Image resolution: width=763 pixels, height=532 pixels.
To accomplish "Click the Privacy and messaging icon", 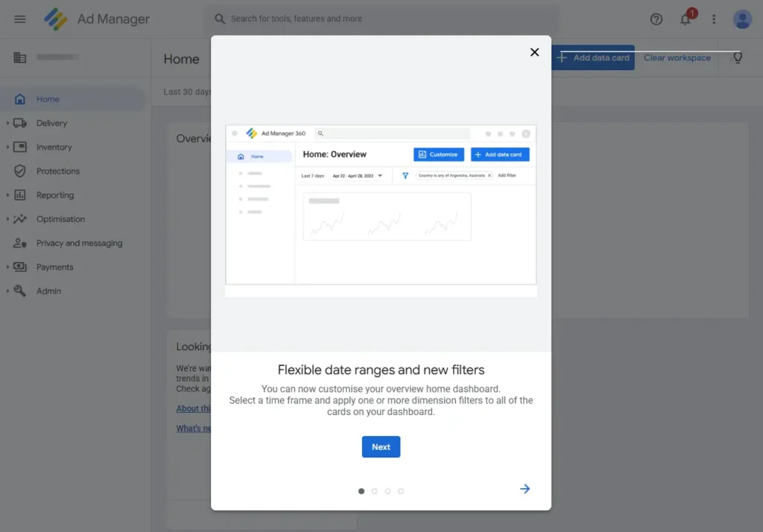I will 20,242.
